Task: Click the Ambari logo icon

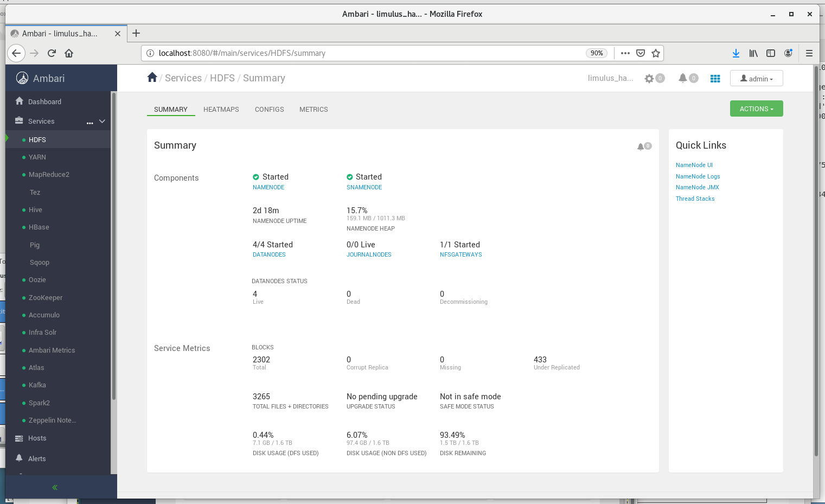Action: [22, 78]
